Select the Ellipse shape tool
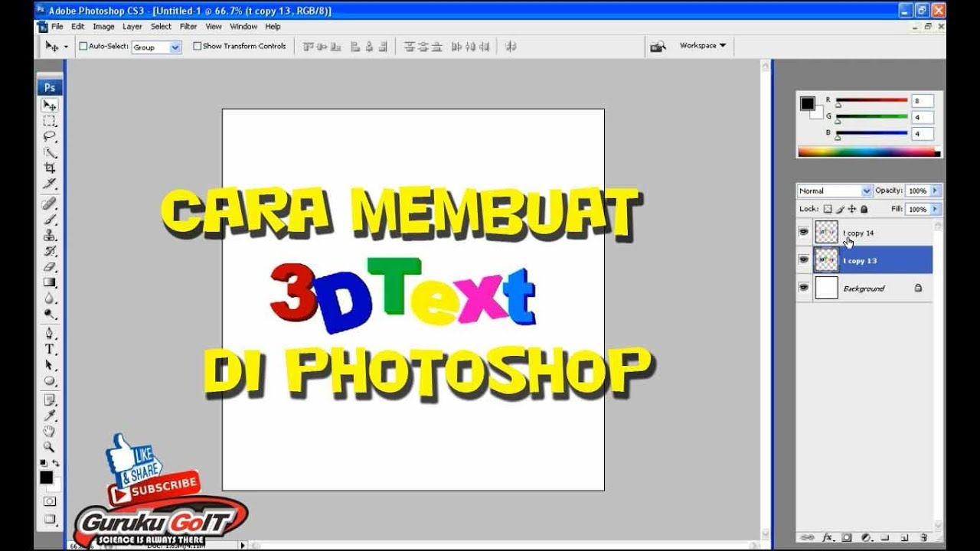The height and width of the screenshot is (551, 980). coord(50,381)
